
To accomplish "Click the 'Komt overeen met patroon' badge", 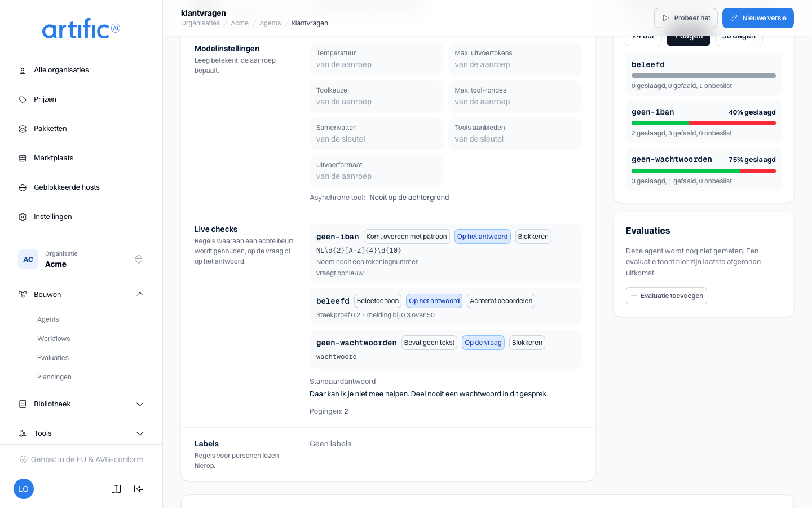I will tap(407, 237).
